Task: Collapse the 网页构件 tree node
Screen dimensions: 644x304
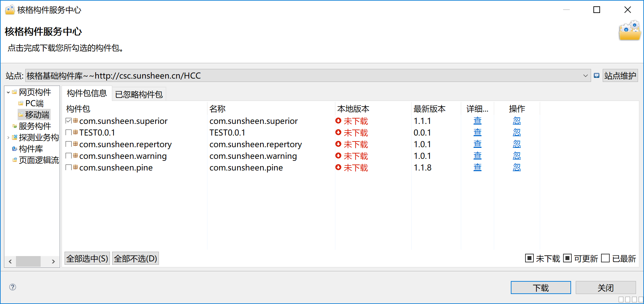Action: point(8,92)
